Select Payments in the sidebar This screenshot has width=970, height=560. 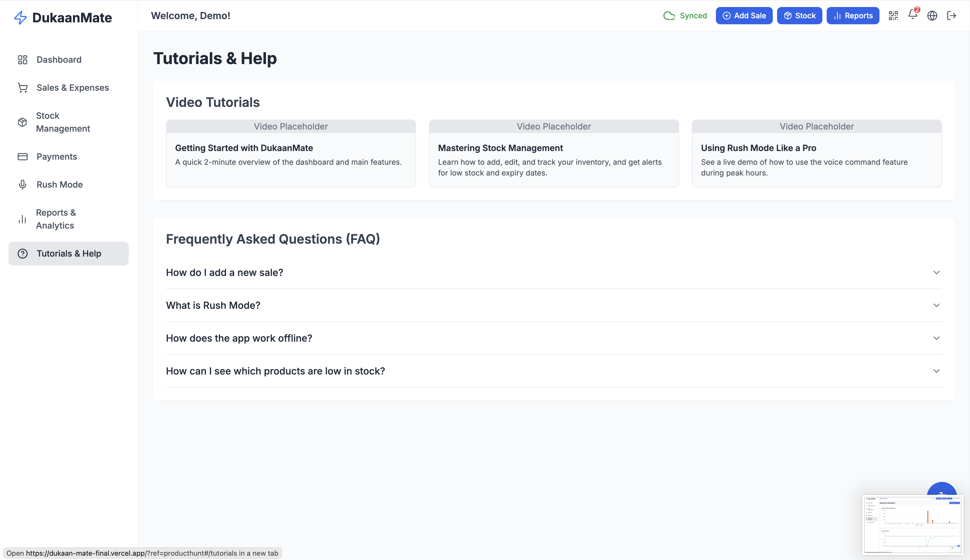tap(57, 156)
